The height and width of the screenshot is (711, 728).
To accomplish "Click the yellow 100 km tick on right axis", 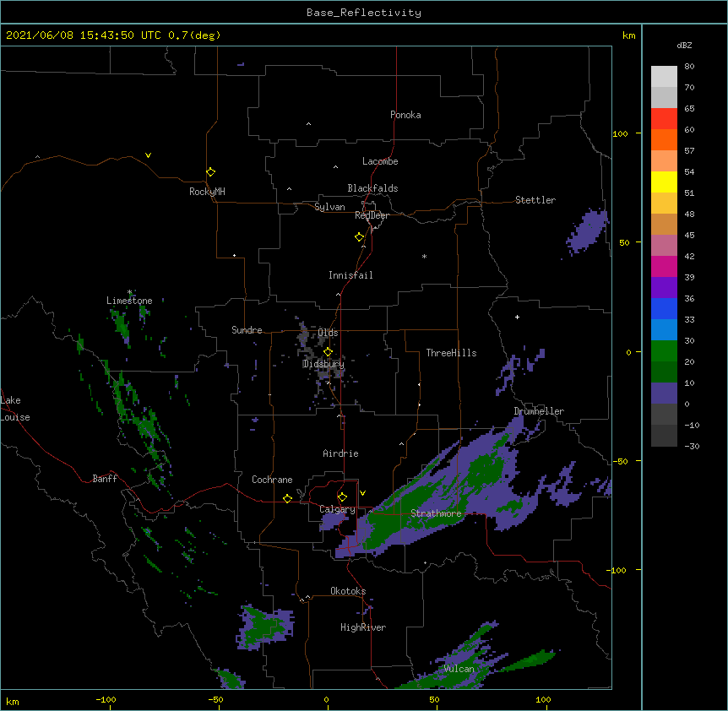I will [x=620, y=133].
